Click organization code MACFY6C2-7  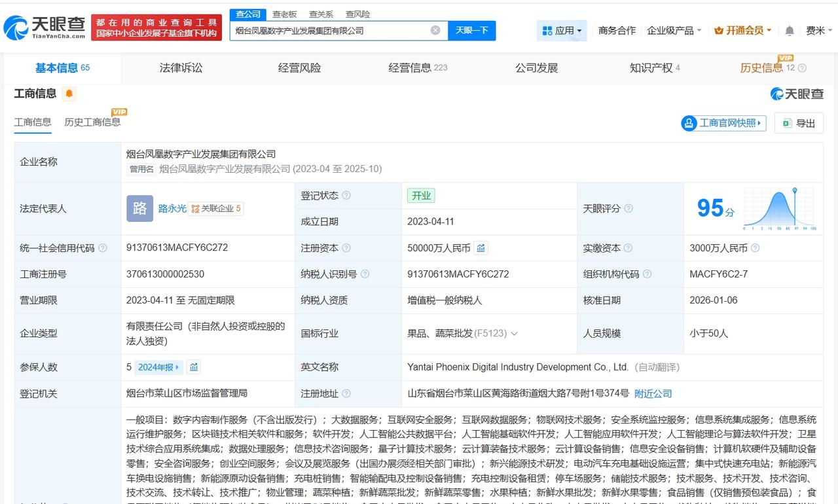tap(718, 274)
